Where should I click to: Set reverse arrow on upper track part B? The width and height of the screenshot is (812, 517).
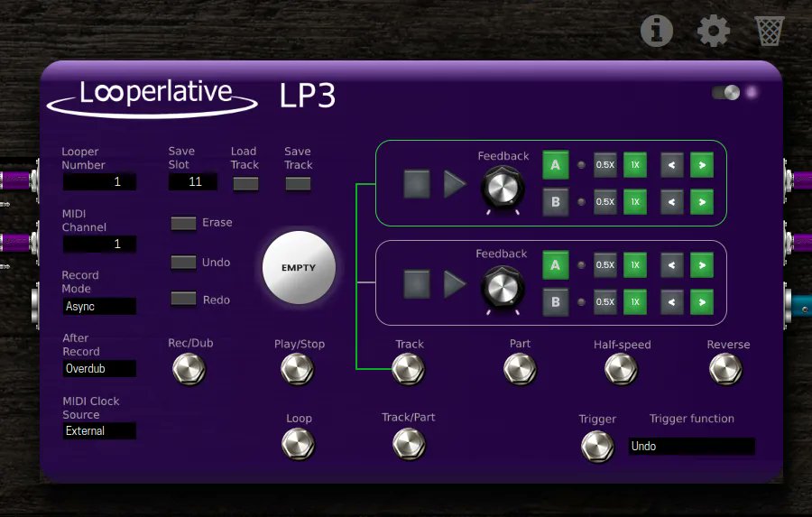click(x=671, y=201)
